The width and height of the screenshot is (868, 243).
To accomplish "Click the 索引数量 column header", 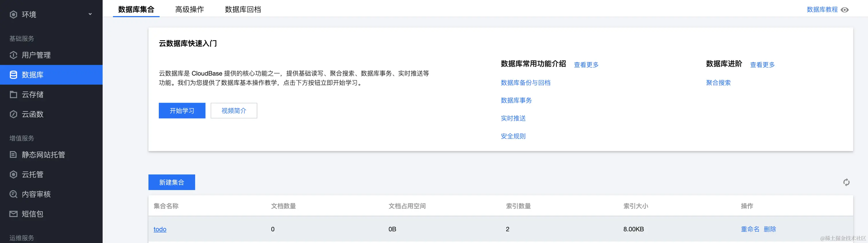I will pyautogui.click(x=518, y=206).
